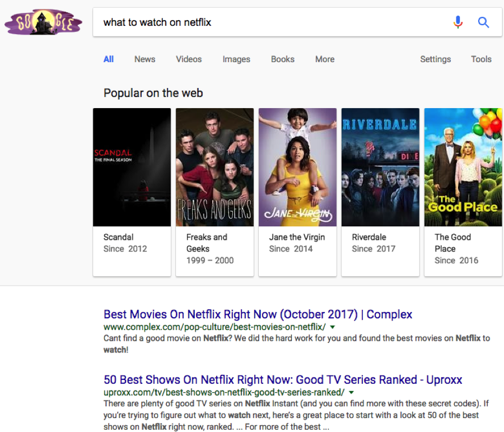Click the 'Popular on the web' heading

[x=153, y=93]
